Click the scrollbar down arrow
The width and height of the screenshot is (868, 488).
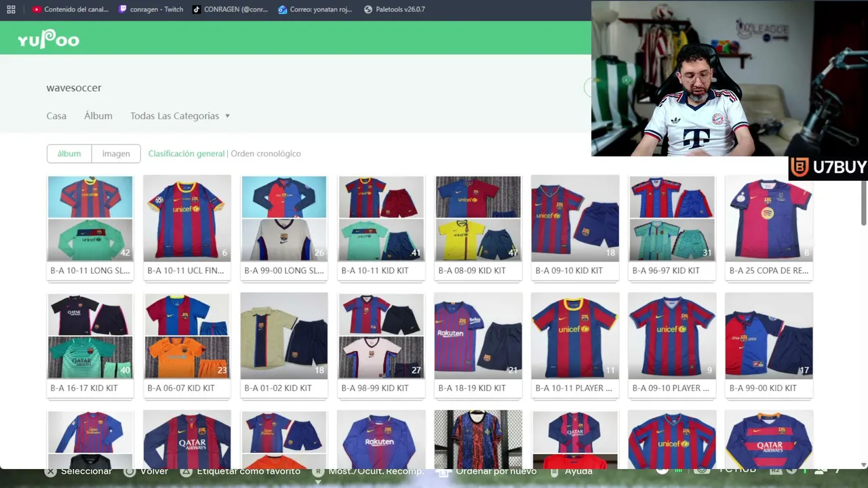click(863, 464)
